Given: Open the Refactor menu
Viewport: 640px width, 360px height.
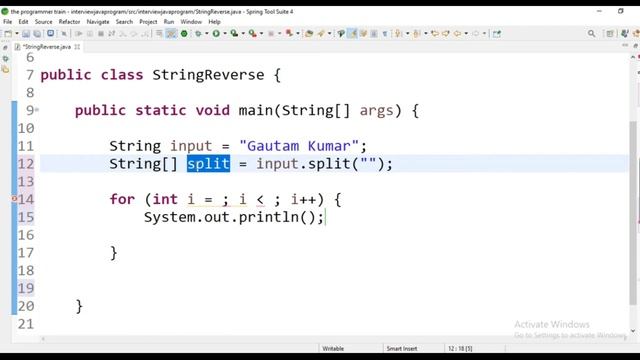Looking at the screenshot, I should click(69, 22).
